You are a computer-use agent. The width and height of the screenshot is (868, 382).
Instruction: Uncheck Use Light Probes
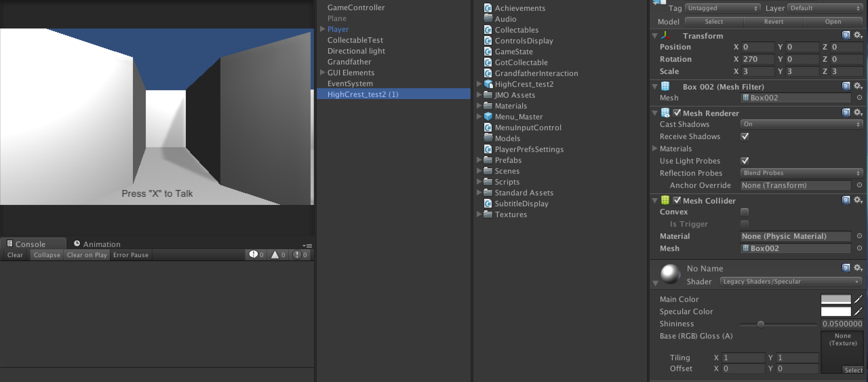pos(745,161)
